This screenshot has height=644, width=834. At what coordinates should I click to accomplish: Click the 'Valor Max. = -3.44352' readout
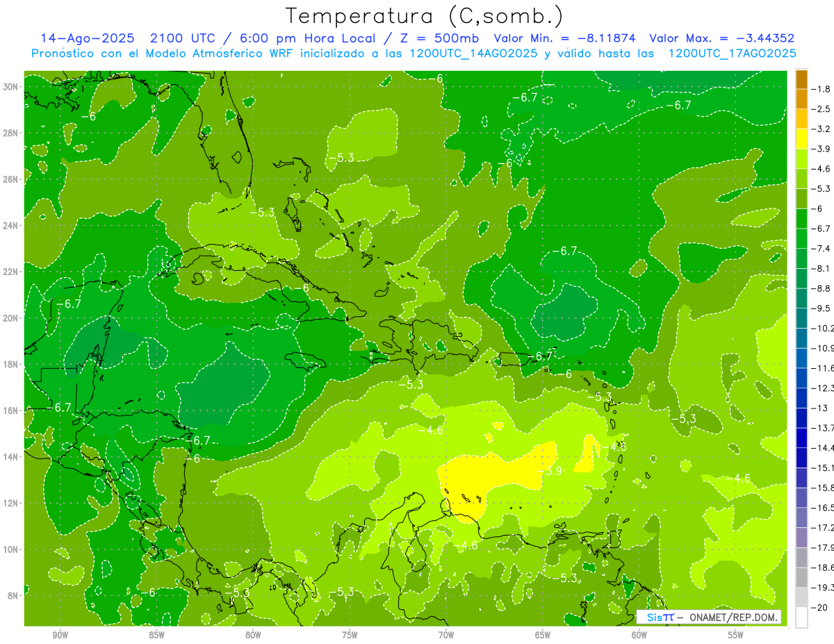[721, 38]
